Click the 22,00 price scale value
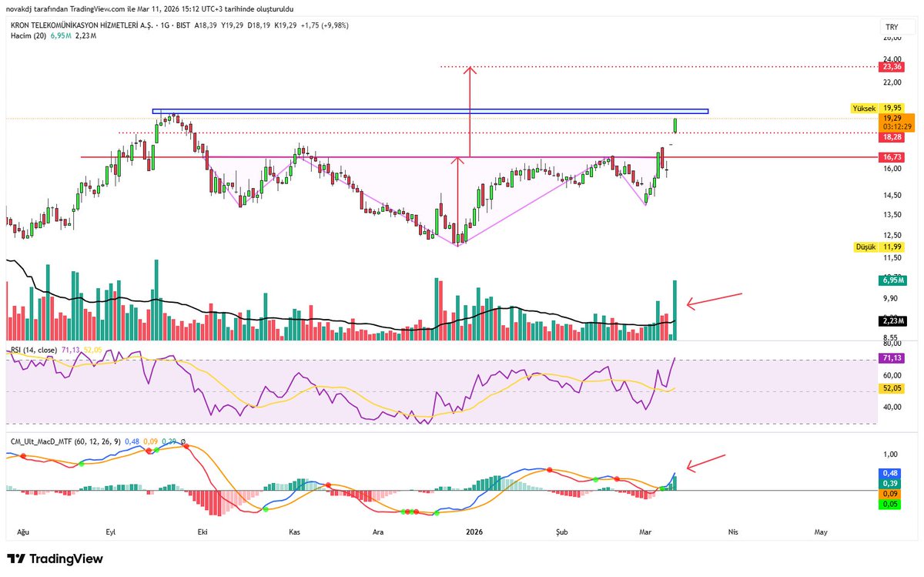 click(892, 82)
